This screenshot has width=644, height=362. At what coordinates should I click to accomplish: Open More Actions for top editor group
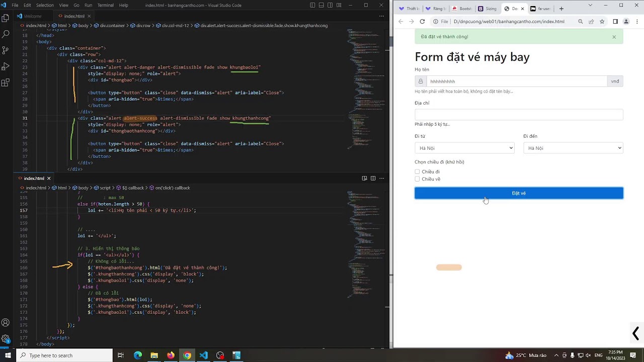point(381,16)
